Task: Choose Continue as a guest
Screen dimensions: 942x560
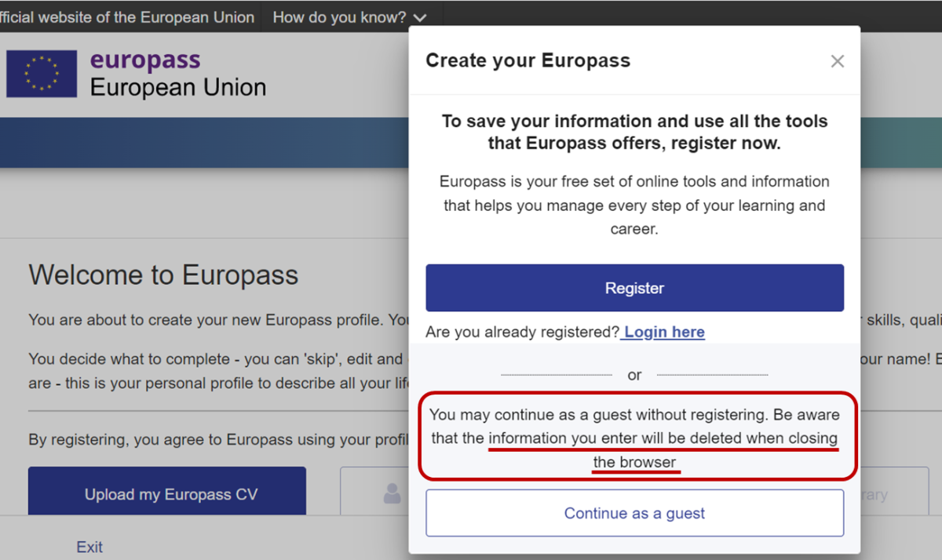Action: (x=634, y=513)
